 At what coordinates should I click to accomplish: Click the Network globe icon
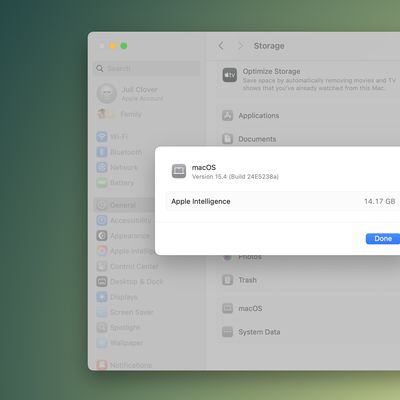coord(102,167)
